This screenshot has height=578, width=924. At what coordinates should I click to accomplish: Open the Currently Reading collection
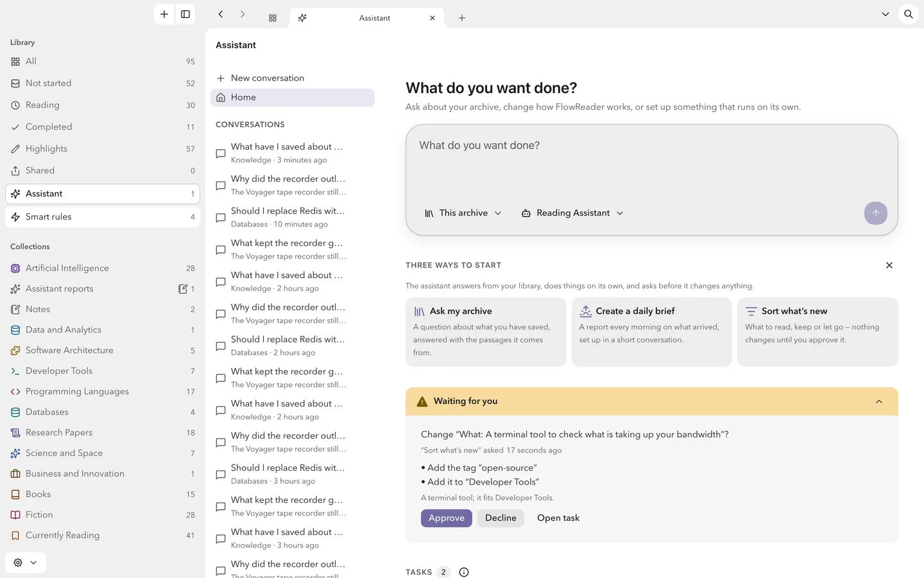coord(103,536)
